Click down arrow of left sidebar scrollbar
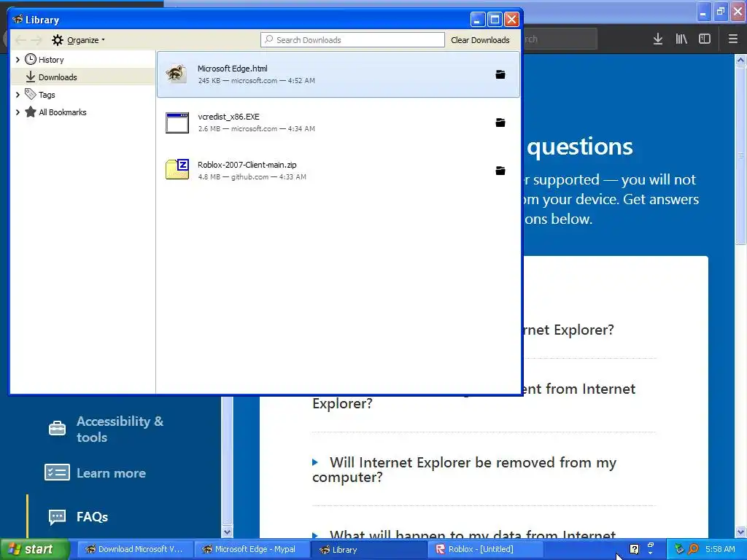The height and width of the screenshot is (560, 747). [228, 532]
